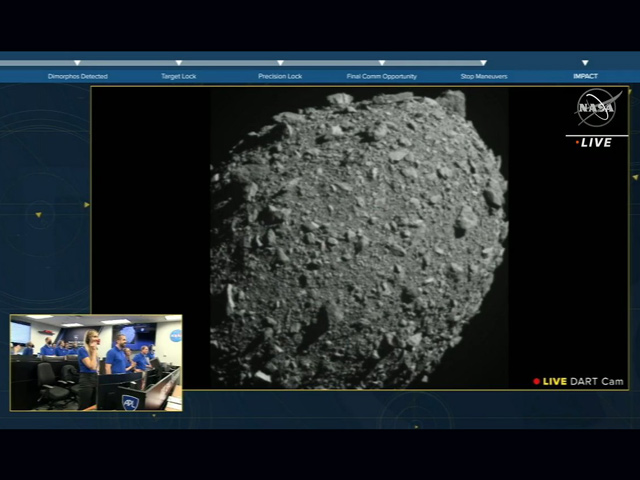Select the highlighted IMPACT milestone label
Screen dimensions: 640x480
[585, 77]
